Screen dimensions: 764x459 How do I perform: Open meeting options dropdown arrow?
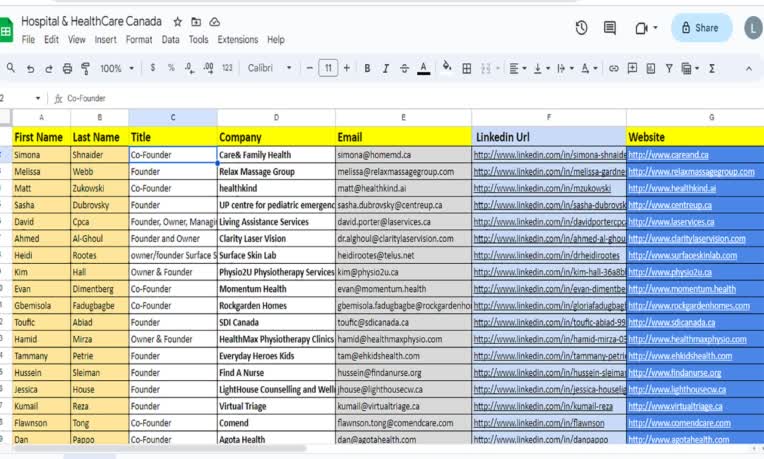(655, 28)
